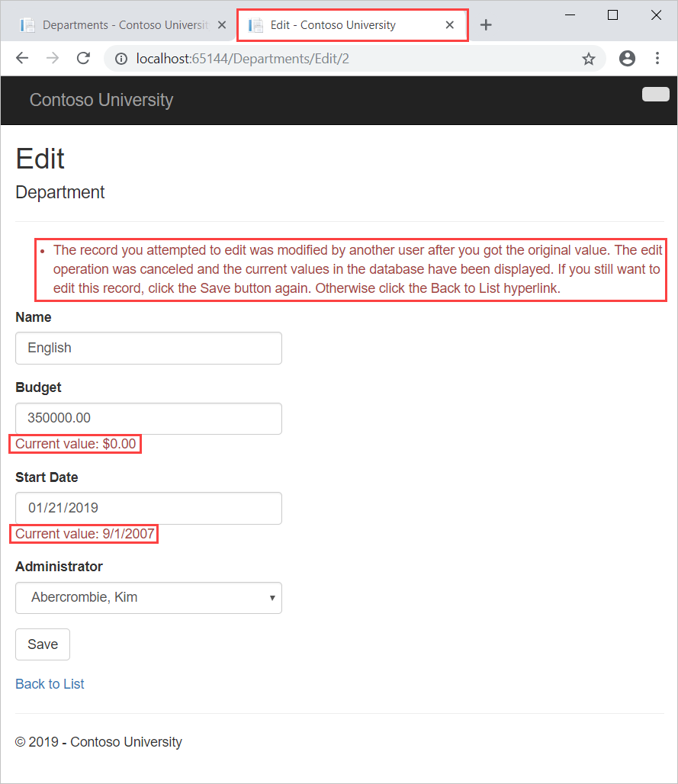
Task: Open a new browser tab
Action: [x=486, y=24]
